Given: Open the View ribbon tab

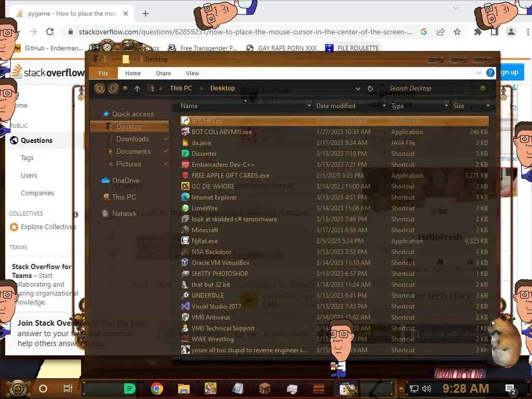Looking at the screenshot, I should click(x=192, y=73).
